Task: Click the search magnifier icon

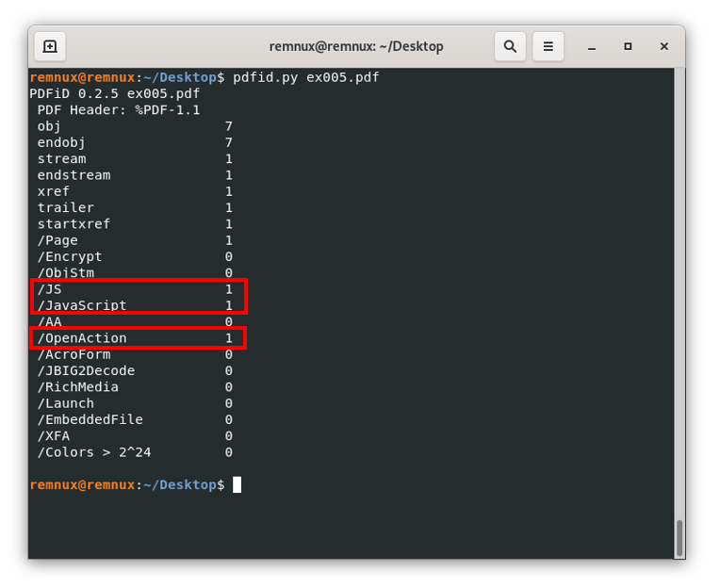Action: tap(510, 46)
